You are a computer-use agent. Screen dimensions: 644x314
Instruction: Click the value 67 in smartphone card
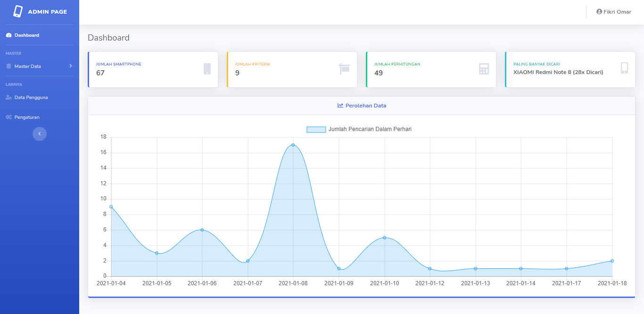click(100, 73)
